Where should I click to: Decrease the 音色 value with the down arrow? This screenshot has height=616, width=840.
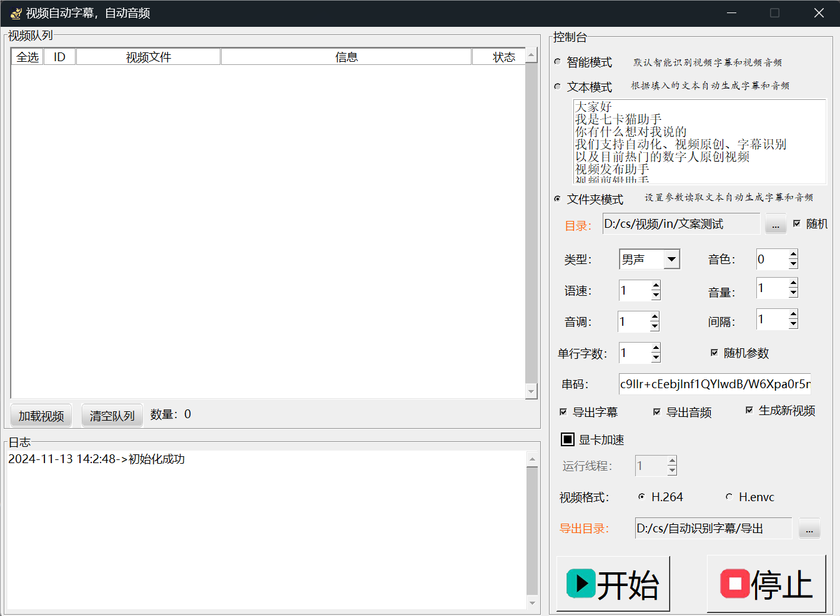(793, 264)
